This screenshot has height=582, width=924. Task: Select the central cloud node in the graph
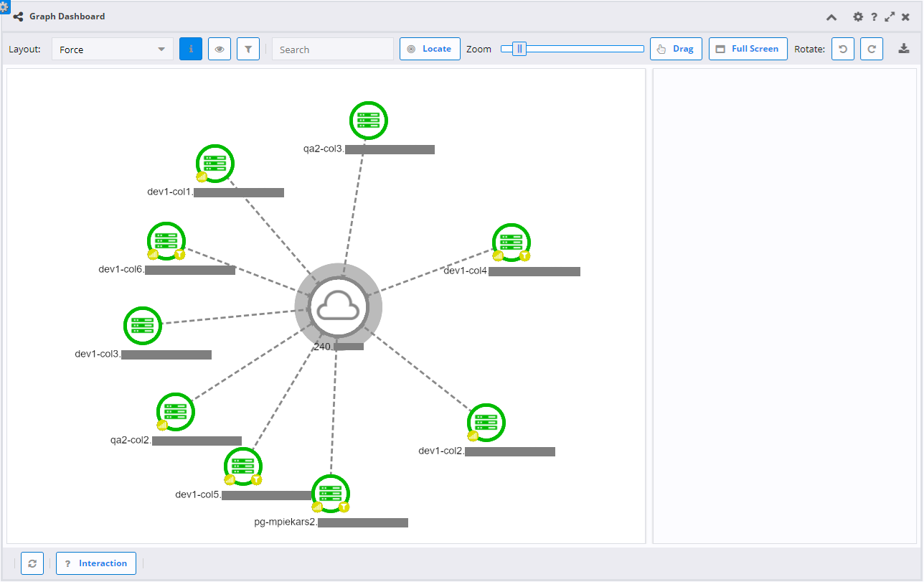tap(338, 306)
